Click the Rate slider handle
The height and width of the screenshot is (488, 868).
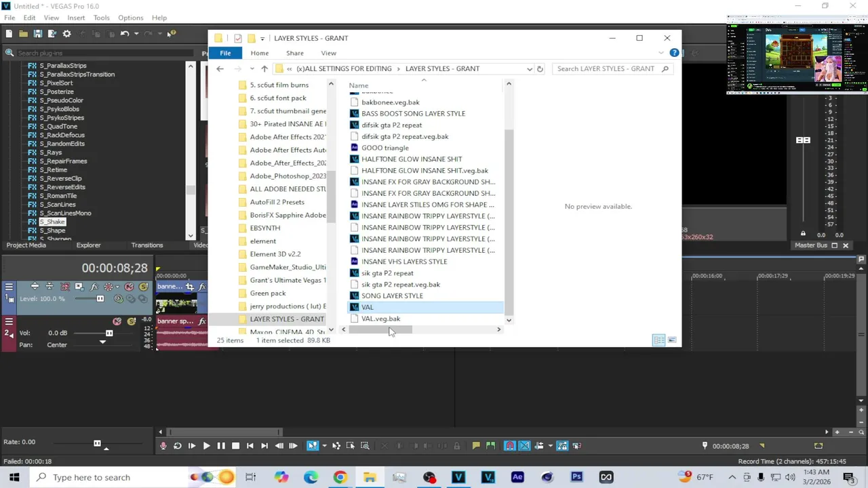pyautogui.click(x=97, y=443)
